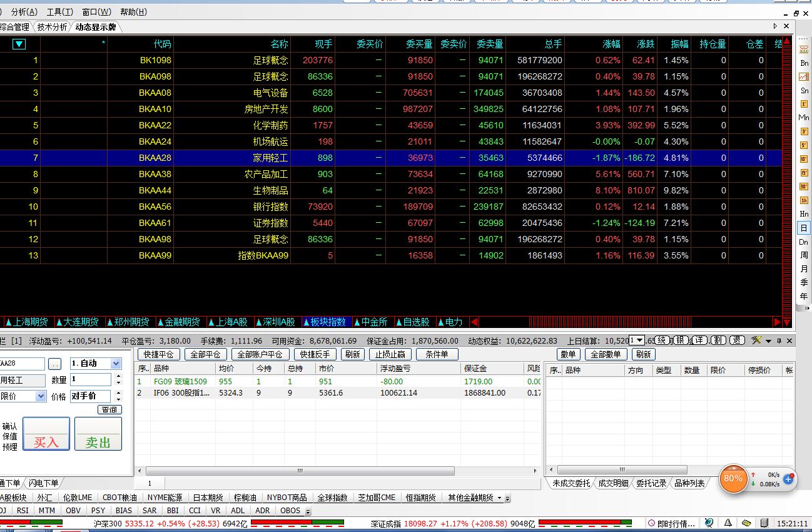Pin the trade panel with pushpin icon
The height and width of the screenshot is (532, 812).
(779, 340)
